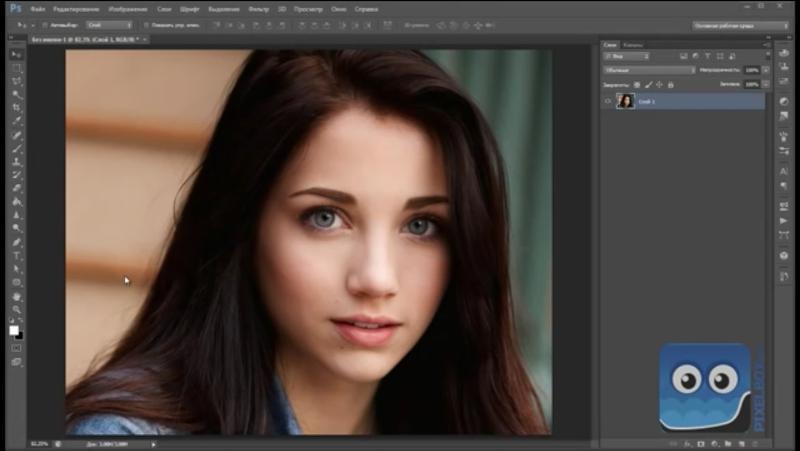Click the foreground color swatch
The height and width of the screenshot is (451, 800).
[x=14, y=329]
